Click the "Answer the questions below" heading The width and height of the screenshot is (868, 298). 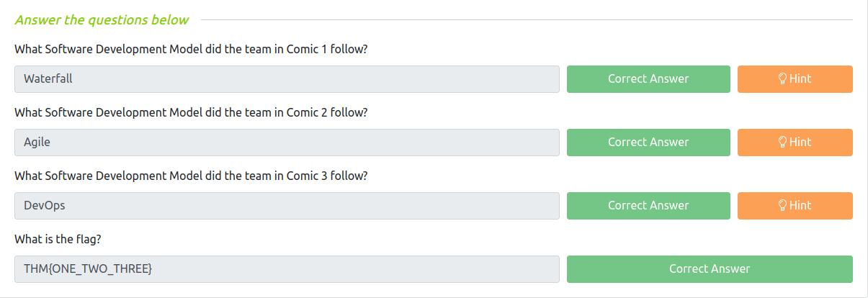(x=102, y=20)
